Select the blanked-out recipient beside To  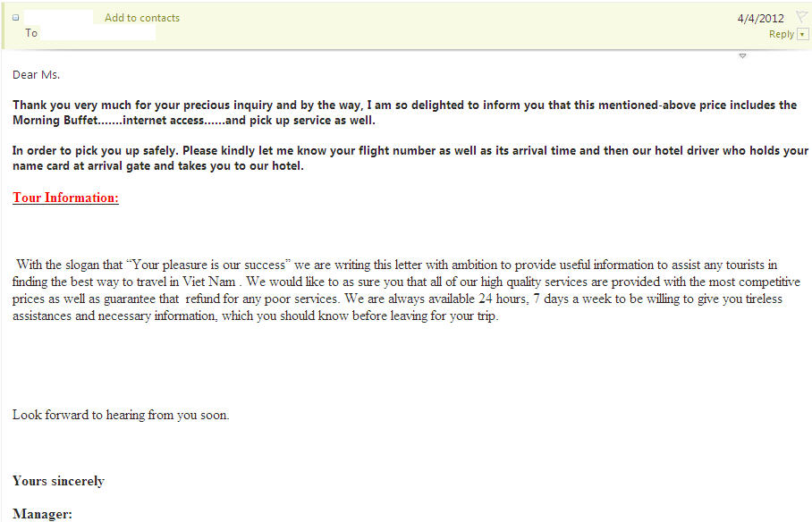pyautogui.click(x=97, y=33)
